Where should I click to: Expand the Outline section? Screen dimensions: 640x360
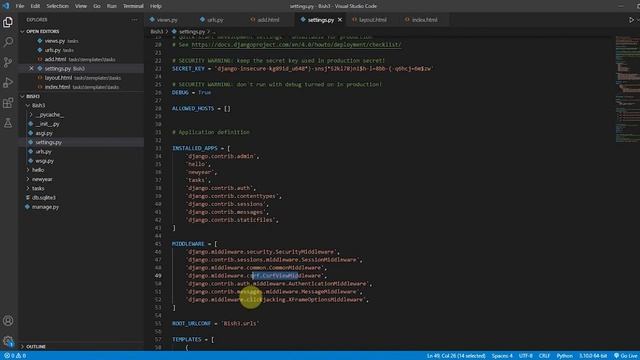[x=36, y=347]
